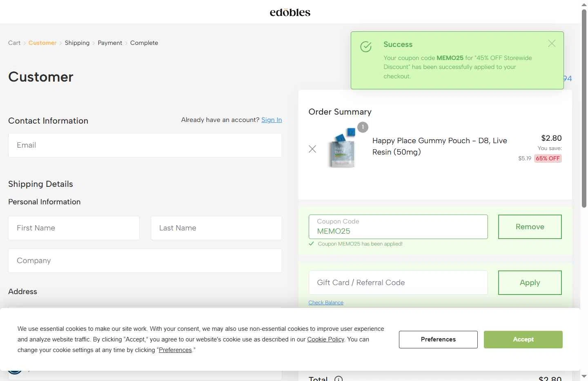This screenshot has height=381, width=588.
Task: Select Shipping breadcrumb step
Action: (x=77, y=43)
